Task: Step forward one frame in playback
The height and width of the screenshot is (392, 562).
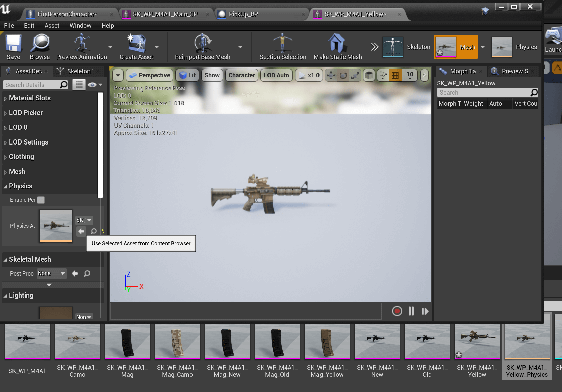Action: pos(425,311)
